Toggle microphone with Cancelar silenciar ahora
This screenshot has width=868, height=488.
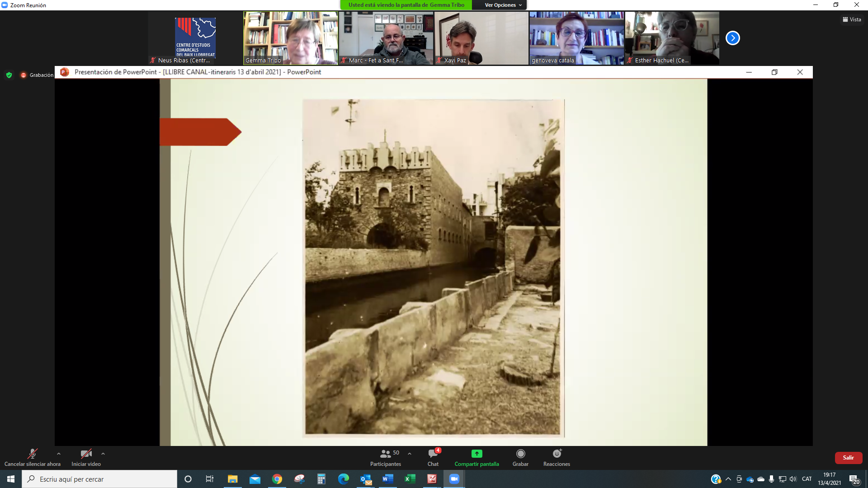tap(32, 454)
